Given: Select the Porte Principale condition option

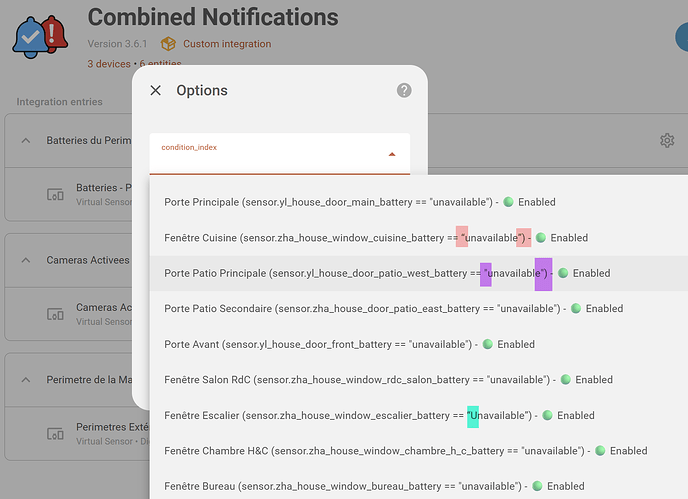Looking at the screenshot, I should coord(359,202).
